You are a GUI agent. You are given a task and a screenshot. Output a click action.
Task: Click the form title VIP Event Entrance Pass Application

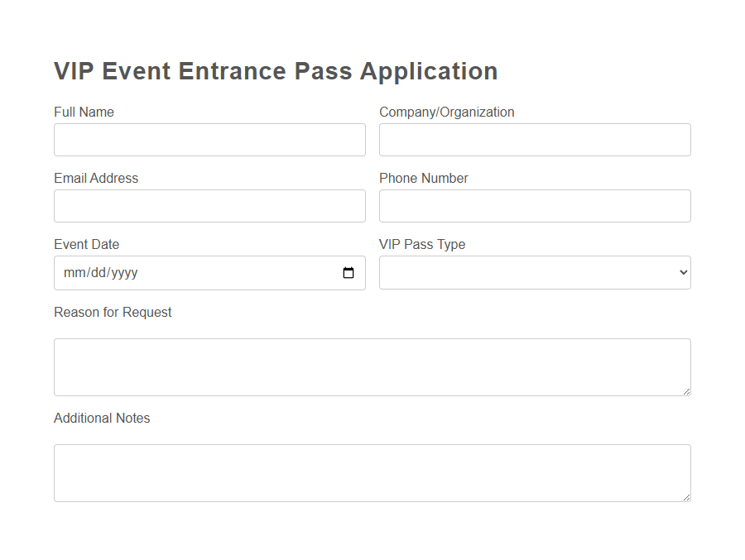tap(276, 71)
